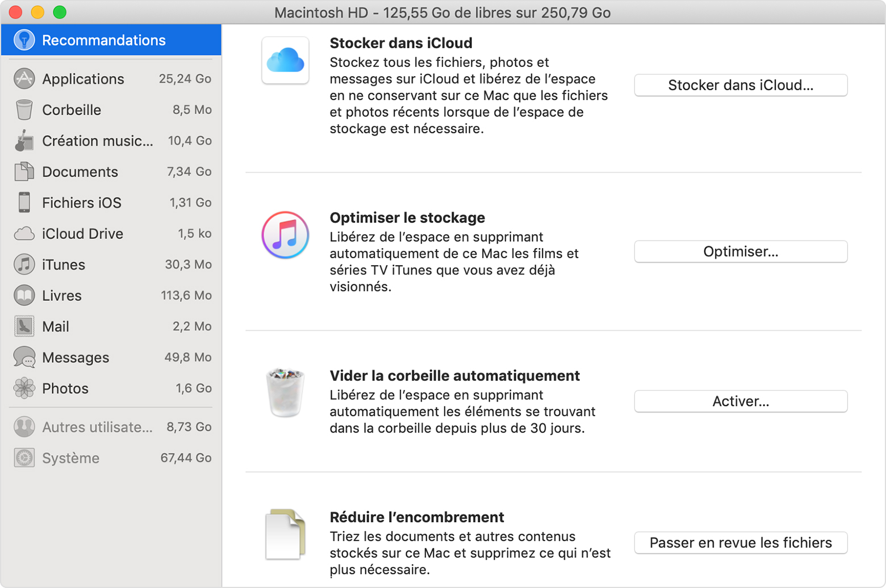Click the Création music… label
The image size is (886, 588).
pos(98,141)
